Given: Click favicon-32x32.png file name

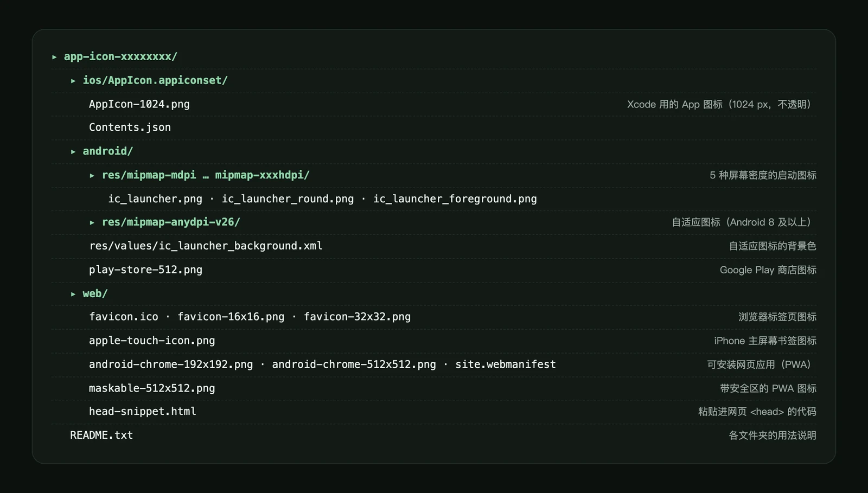Looking at the screenshot, I should pyautogui.click(x=357, y=317).
